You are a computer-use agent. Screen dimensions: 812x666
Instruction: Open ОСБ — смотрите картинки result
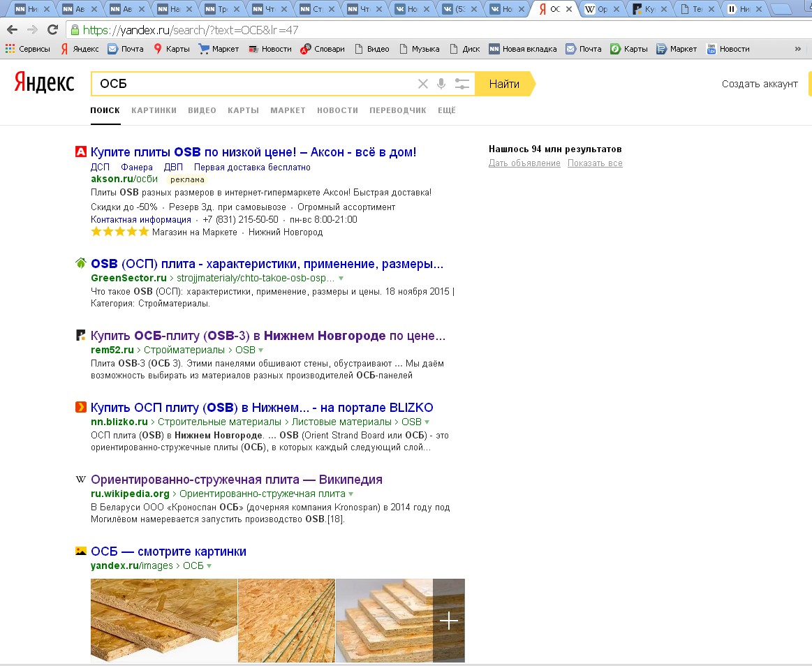[168, 552]
